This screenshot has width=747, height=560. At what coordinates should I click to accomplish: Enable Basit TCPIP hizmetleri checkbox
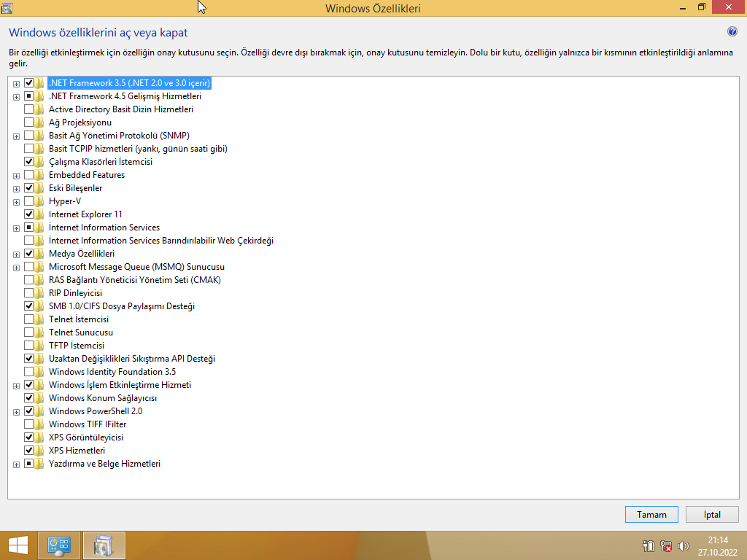pos(28,149)
